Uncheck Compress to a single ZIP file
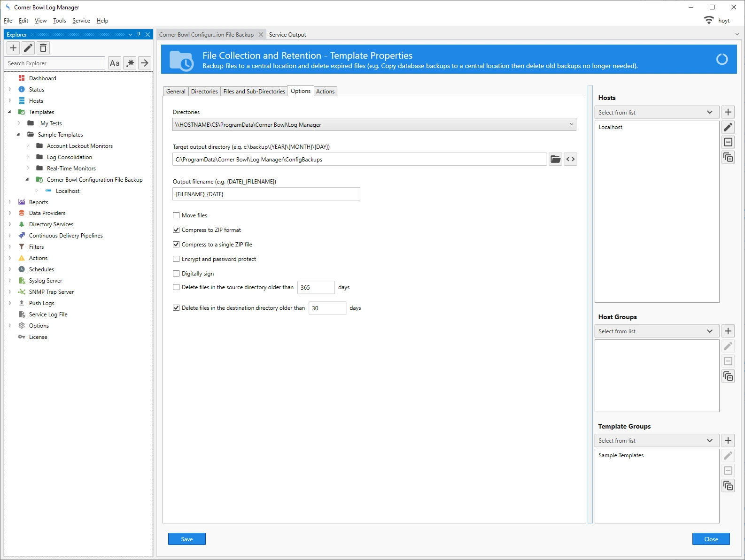The height and width of the screenshot is (560, 745). pyautogui.click(x=176, y=245)
